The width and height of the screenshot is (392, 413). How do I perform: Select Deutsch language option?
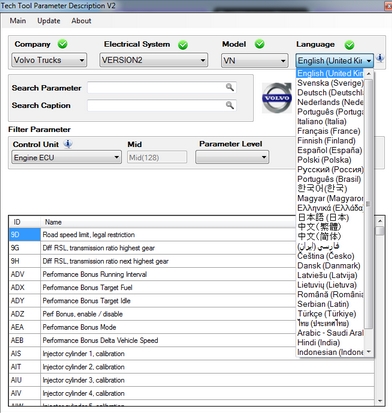[x=330, y=93]
